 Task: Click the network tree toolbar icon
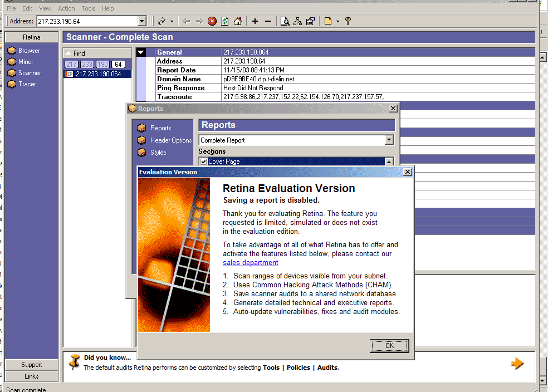point(298,21)
